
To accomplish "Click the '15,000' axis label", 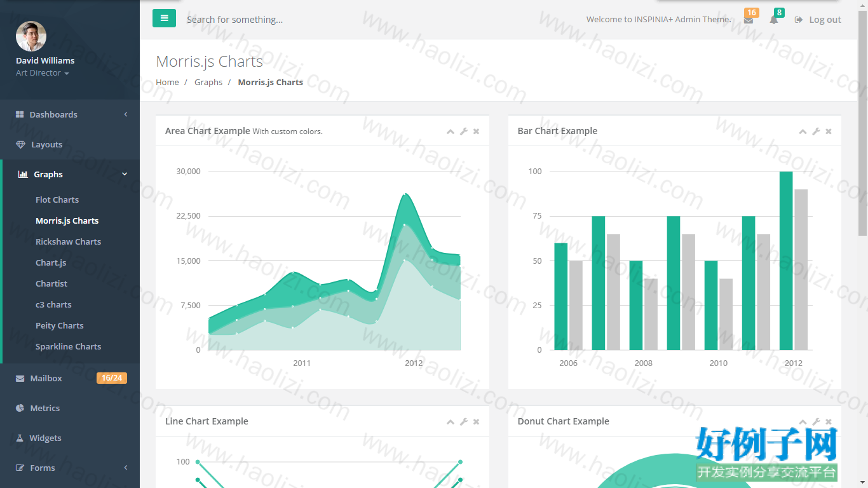I will 189,261.
